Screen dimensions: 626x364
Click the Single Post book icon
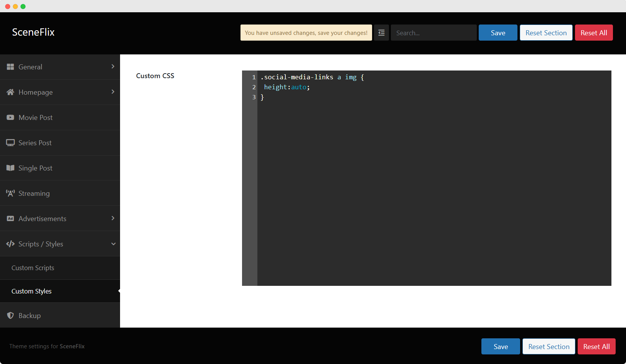click(10, 168)
